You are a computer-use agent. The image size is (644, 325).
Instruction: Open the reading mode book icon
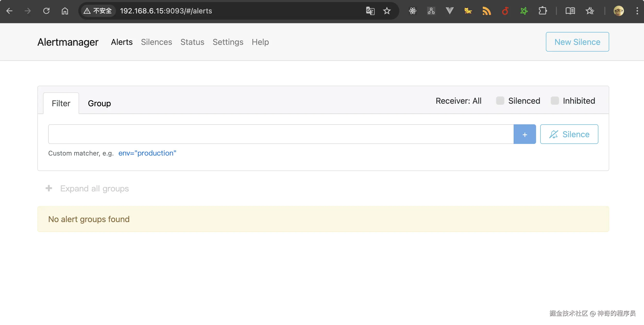click(570, 11)
